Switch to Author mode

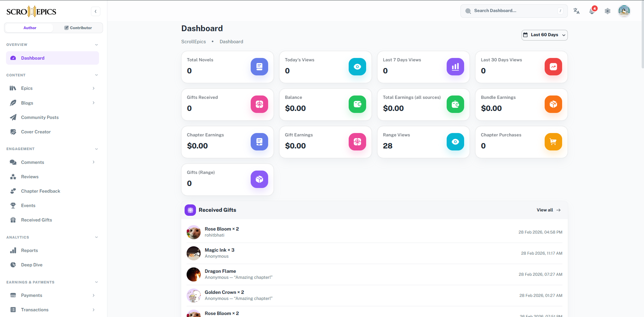[x=30, y=28]
